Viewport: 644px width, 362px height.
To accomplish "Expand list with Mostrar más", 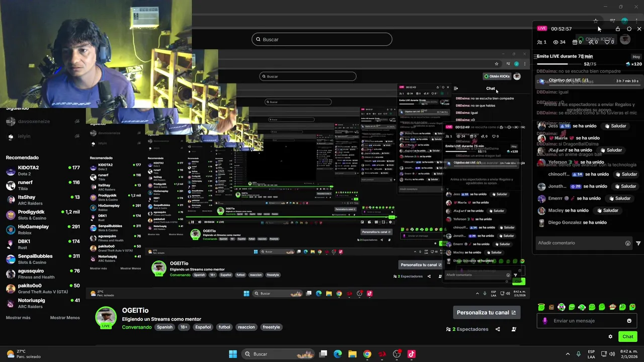I will 18,318.
